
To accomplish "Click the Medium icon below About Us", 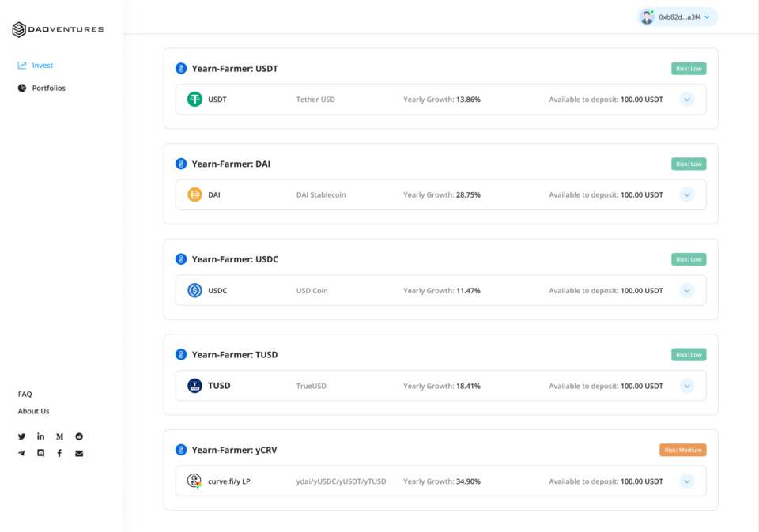I will coord(59,436).
